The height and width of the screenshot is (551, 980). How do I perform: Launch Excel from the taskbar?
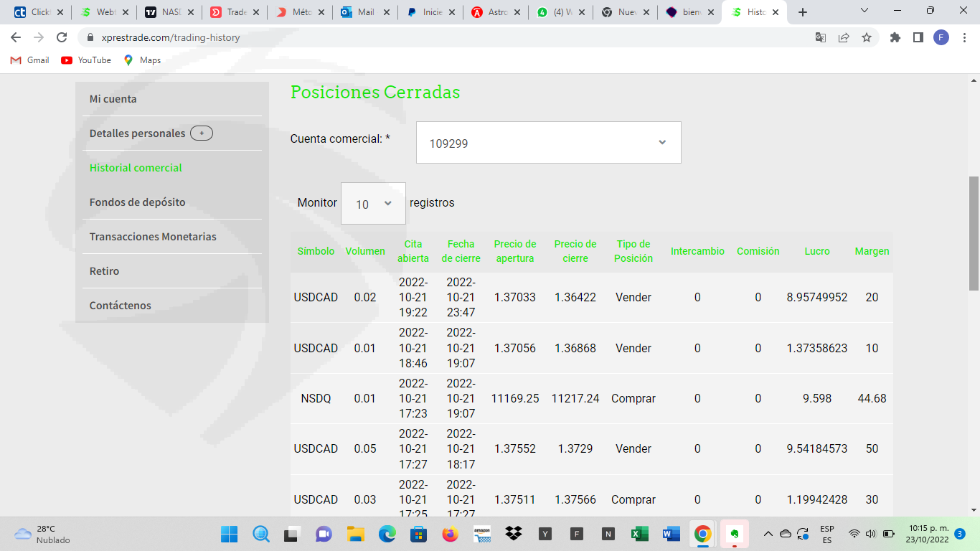click(x=639, y=534)
